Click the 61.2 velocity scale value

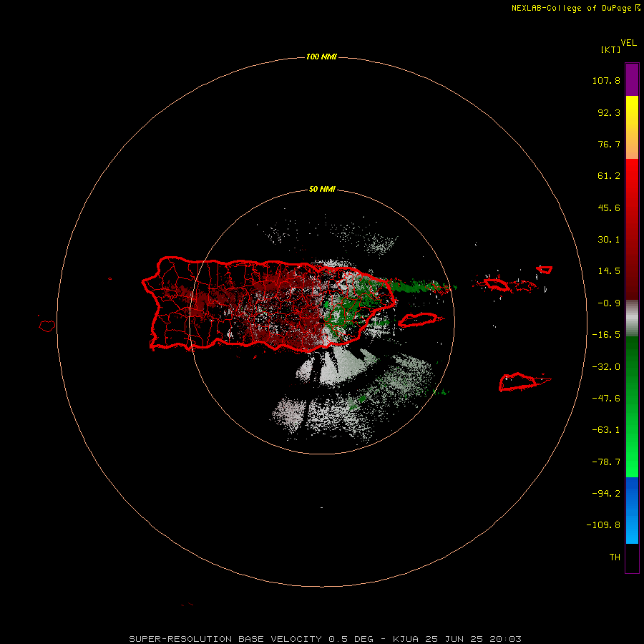609,176
